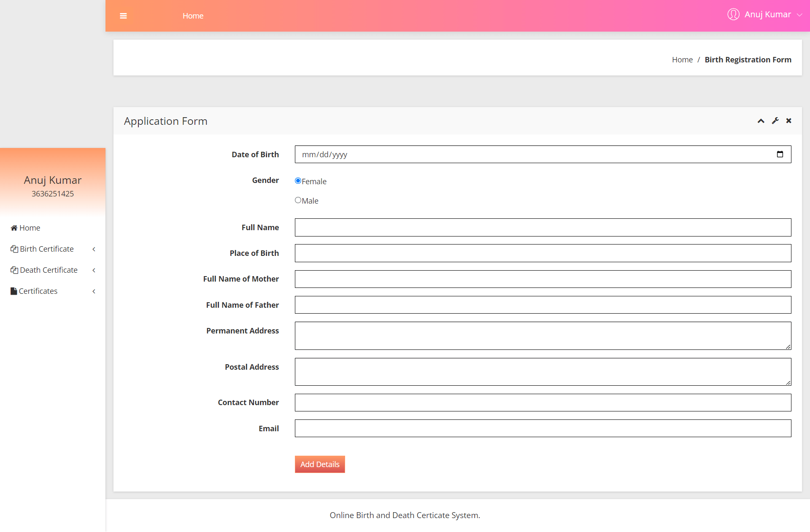Click the Birth Certificate sidebar icon
Image resolution: width=810 pixels, height=532 pixels.
[x=14, y=249]
